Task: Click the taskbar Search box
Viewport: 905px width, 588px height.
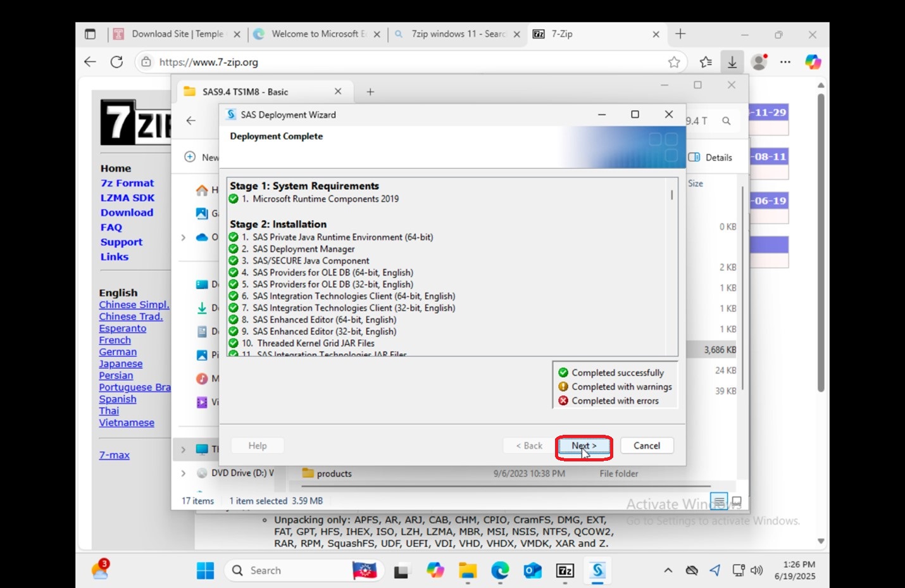Action: (x=287, y=570)
